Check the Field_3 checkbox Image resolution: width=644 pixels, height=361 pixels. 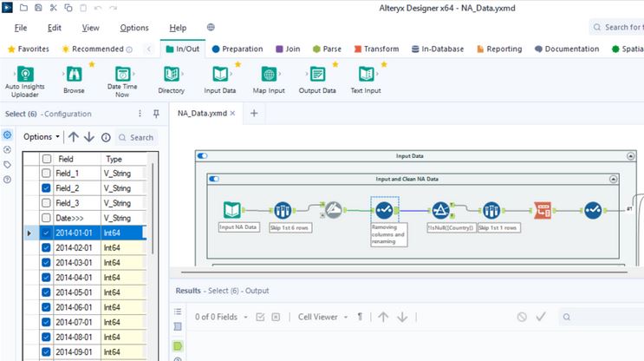click(47, 203)
